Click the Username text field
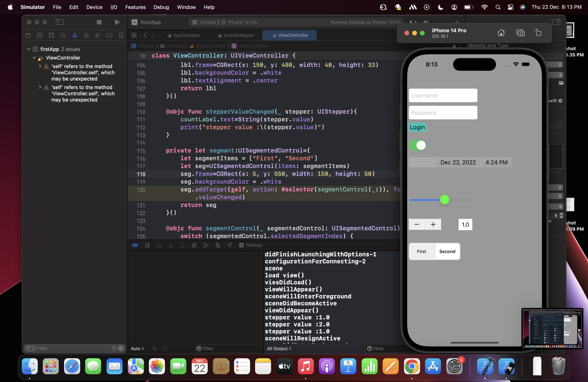The image size is (588, 382). click(443, 96)
